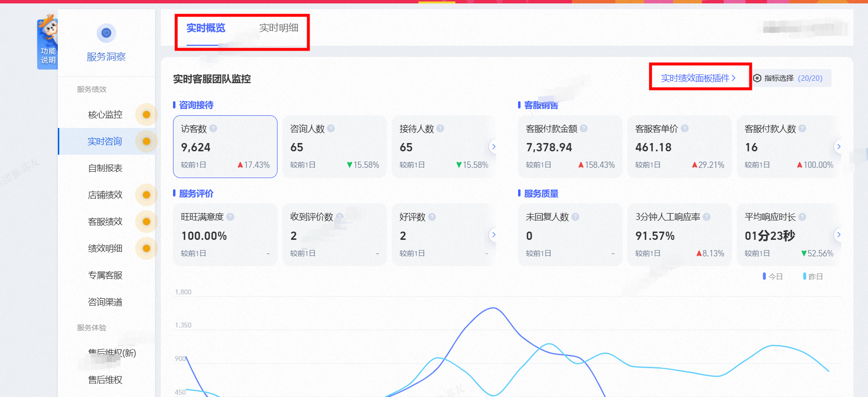Image resolution: width=868 pixels, height=397 pixels.
Task: Click the help icon next to 咨询人数
Action: tap(331, 128)
